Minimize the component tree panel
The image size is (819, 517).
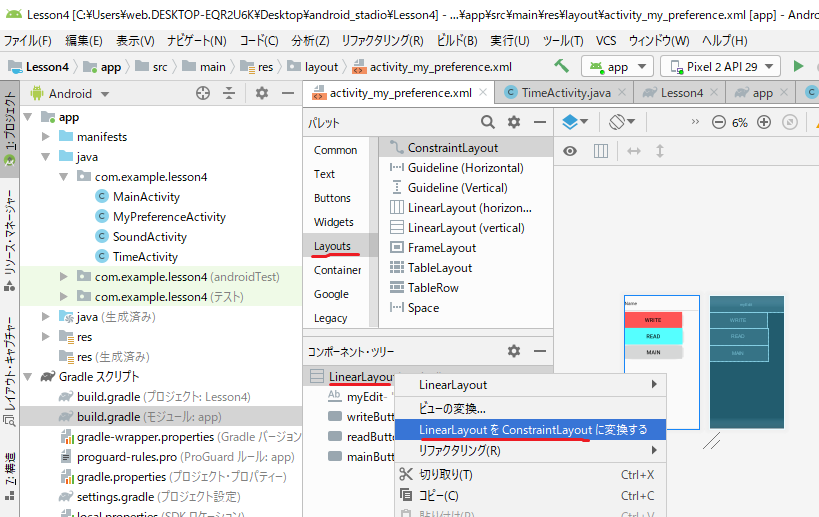[x=540, y=351]
